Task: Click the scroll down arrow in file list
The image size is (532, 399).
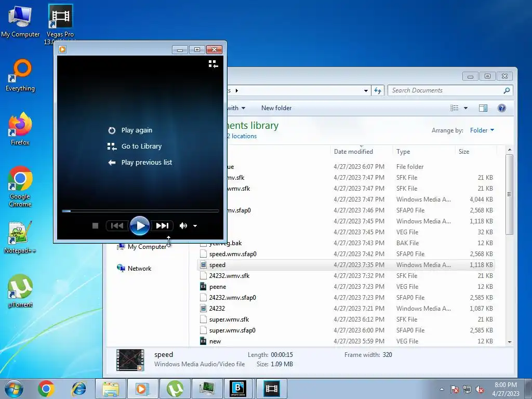Action: [x=509, y=342]
